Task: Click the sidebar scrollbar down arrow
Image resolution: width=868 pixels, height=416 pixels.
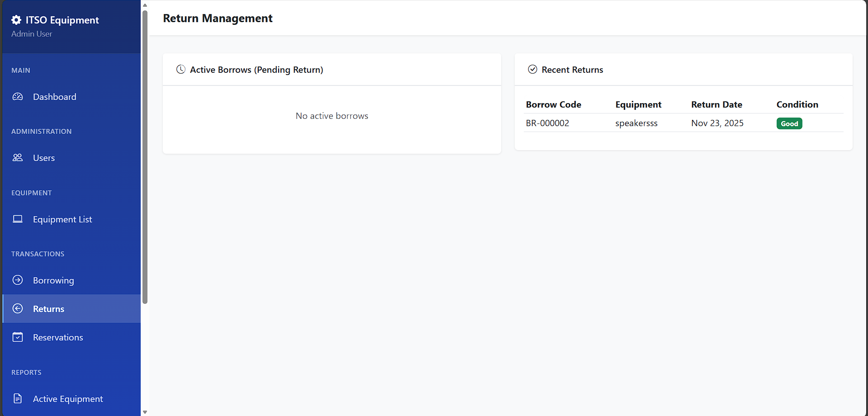Action: [145, 412]
